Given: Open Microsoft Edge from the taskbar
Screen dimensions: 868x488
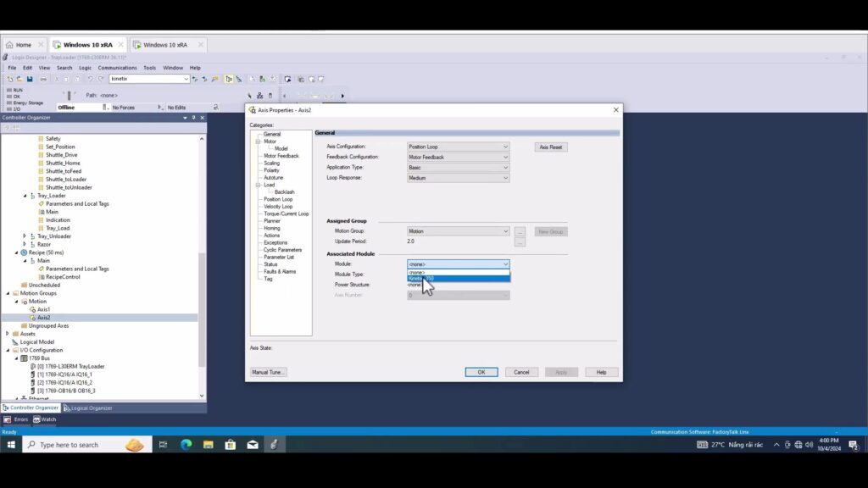Looking at the screenshot, I should 186,445.
